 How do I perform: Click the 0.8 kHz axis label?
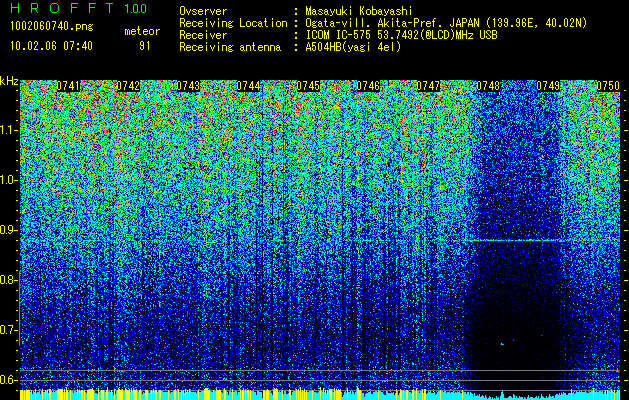click(8, 280)
